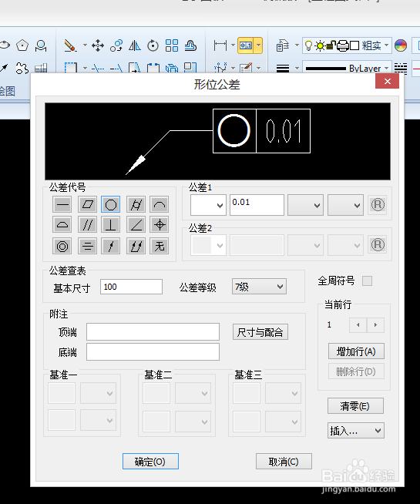Select the straightness tolerance symbol

point(62,204)
